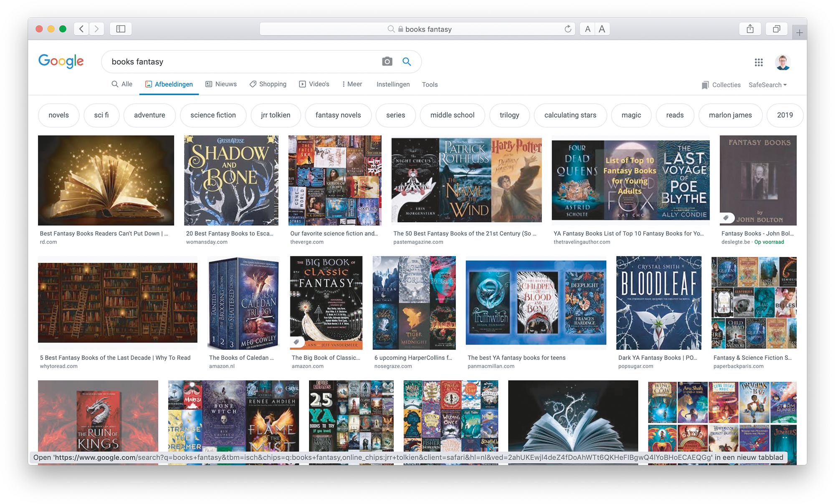
Task: Filter by the science fiction chip
Action: pyautogui.click(x=213, y=115)
